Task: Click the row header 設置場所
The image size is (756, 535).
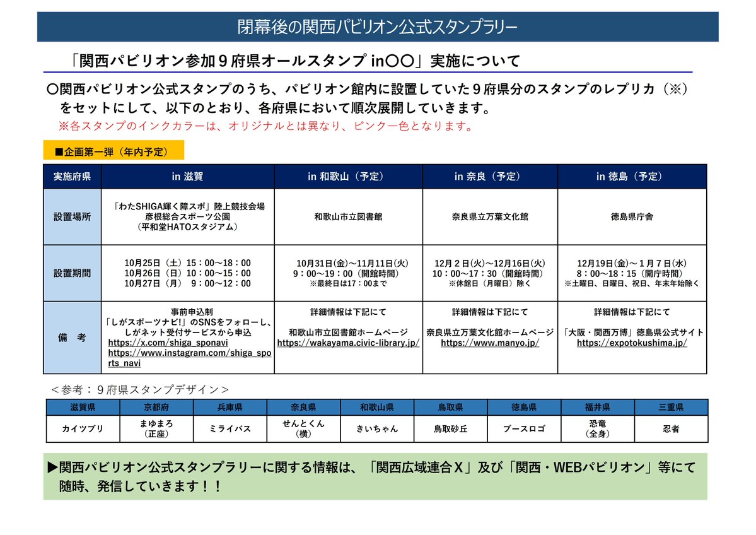Action: [73, 216]
